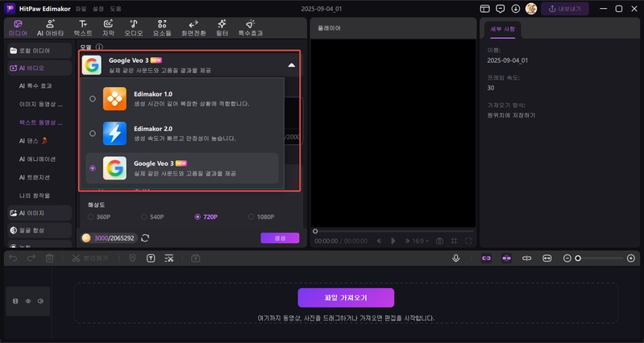Expand the 얼굴 합성 section

click(39, 230)
